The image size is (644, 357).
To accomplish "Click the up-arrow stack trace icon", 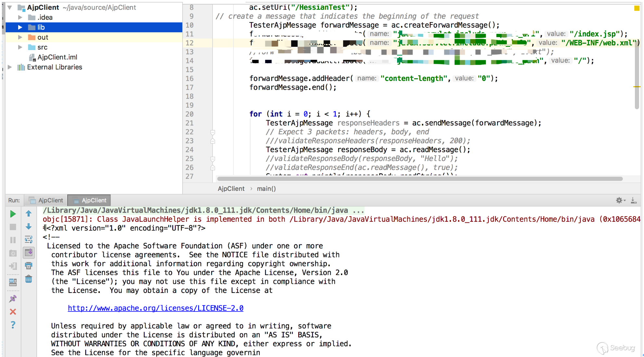I will coord(29,214).
